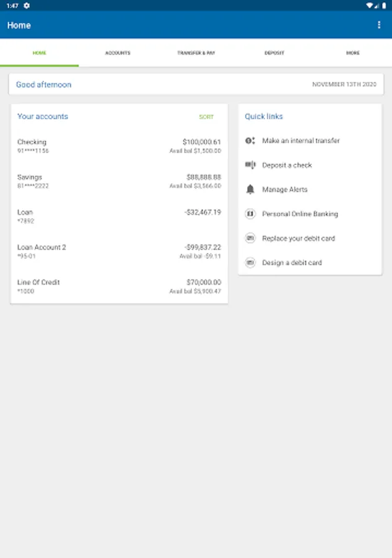Tap the settings gear in status bar
Image resolution: width=392 pixels, height=558 pixels.
pos(27,6)
